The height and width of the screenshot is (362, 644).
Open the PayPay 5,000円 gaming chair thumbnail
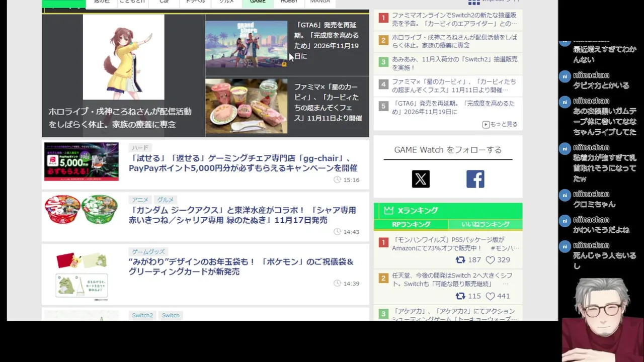(82, 161)
